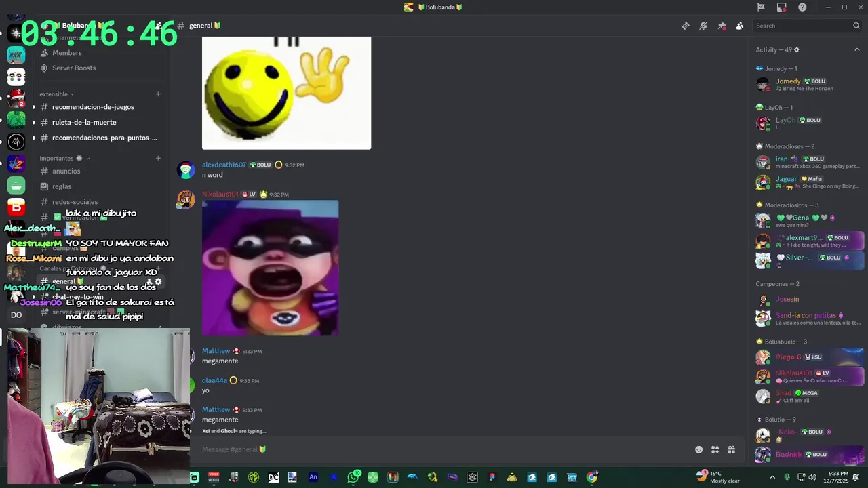Open the Inbox icon in title bar
This screenshot has width=868, height=488.
pyautogui.click(x=781, y=7)
